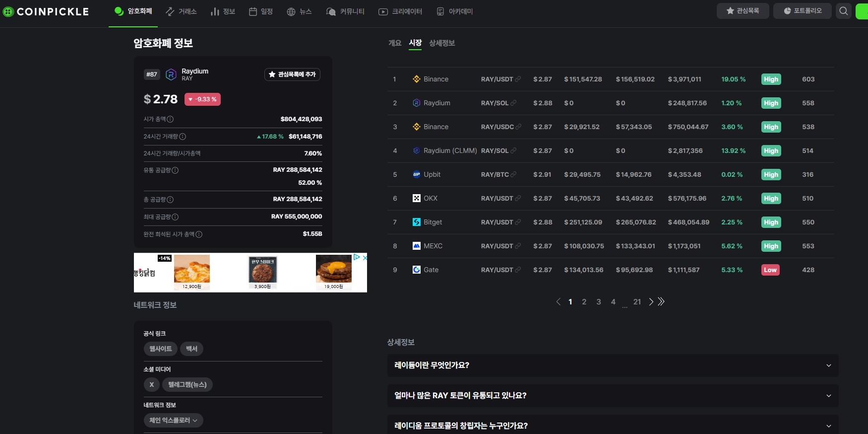This screenshot has width=868, height=434.
Task: Open 커뮤니티 nav menu
Action: 345,11
